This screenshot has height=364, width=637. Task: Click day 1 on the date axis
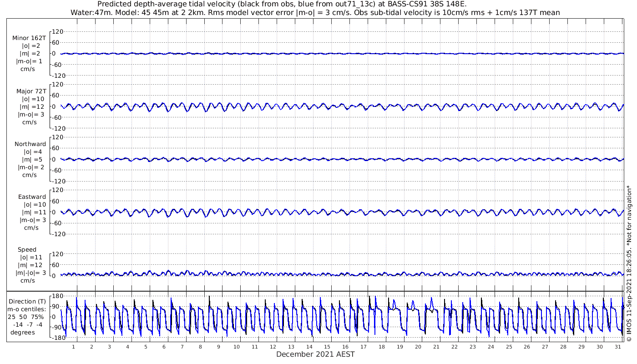click(73, 347)
